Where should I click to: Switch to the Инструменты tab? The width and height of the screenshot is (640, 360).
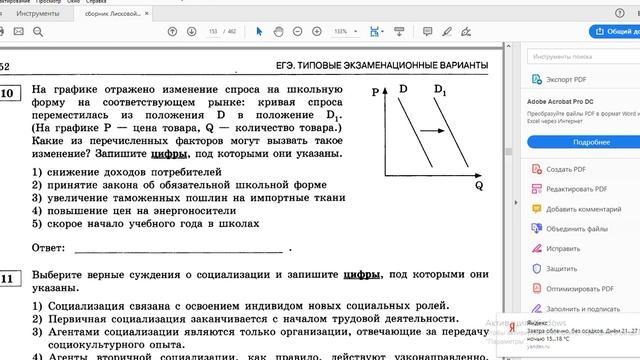(x=38, y=13)
